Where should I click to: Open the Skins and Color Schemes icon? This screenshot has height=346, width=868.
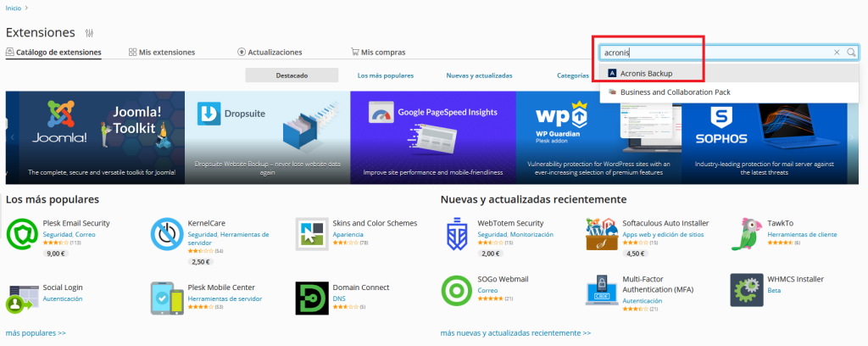312,235
